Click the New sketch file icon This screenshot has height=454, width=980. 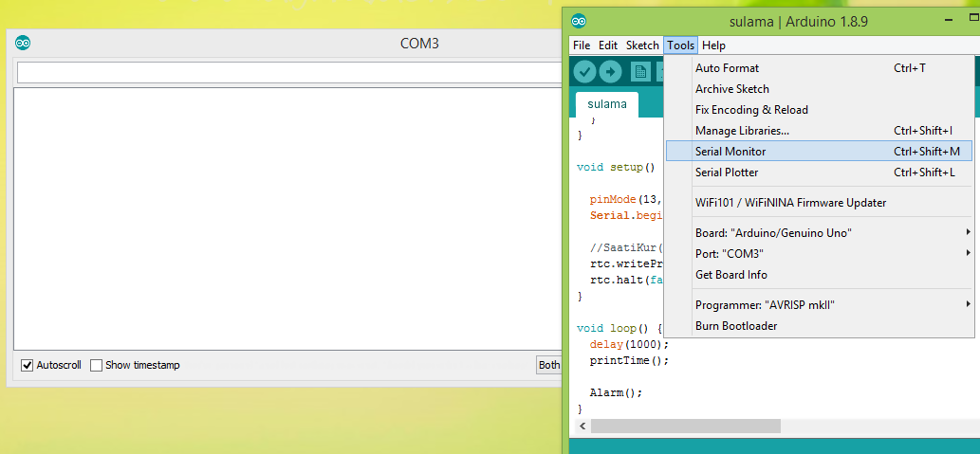coord(641,71)
